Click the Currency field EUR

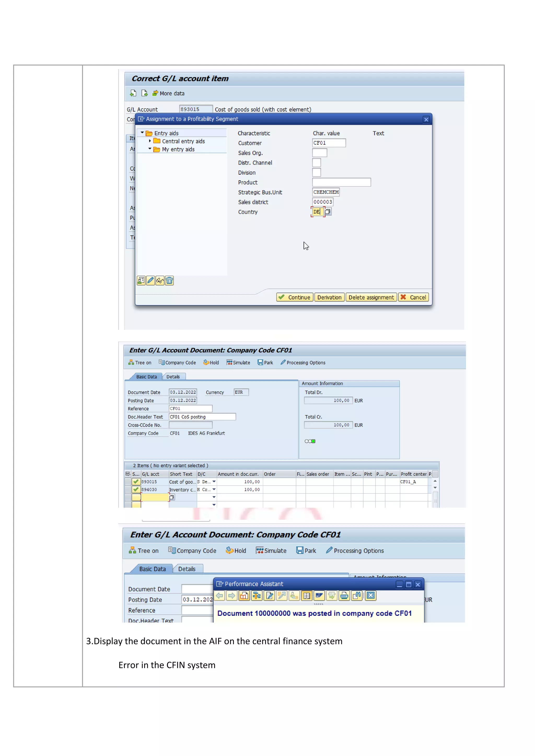[241, 392]
